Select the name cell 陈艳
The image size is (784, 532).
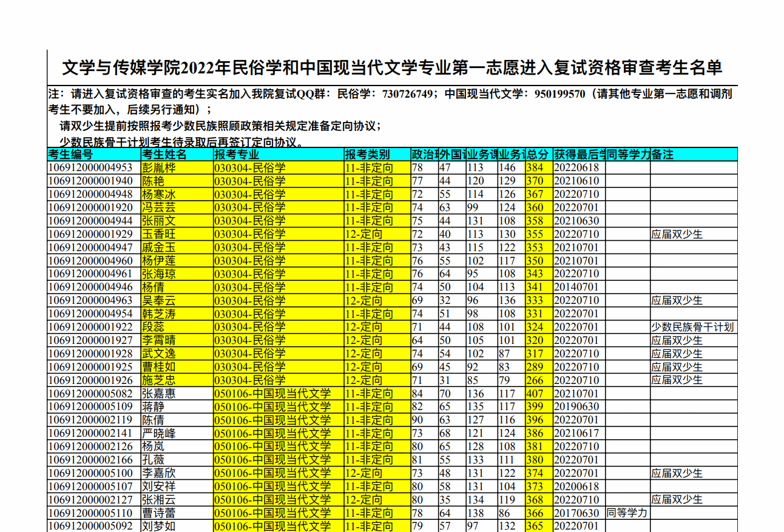point(177,181)
